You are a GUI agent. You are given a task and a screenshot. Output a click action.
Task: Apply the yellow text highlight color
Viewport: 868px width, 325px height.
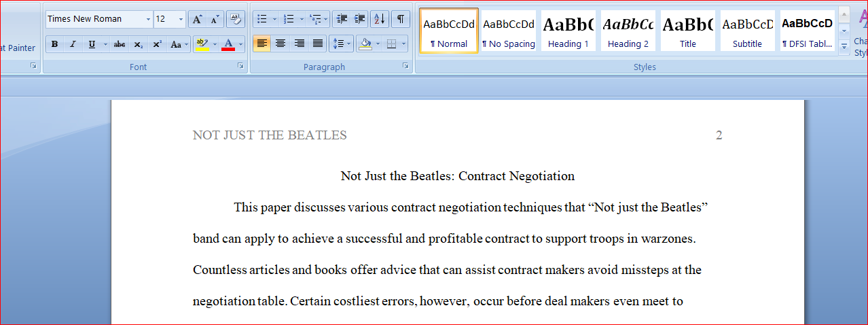tap(202, 44)
